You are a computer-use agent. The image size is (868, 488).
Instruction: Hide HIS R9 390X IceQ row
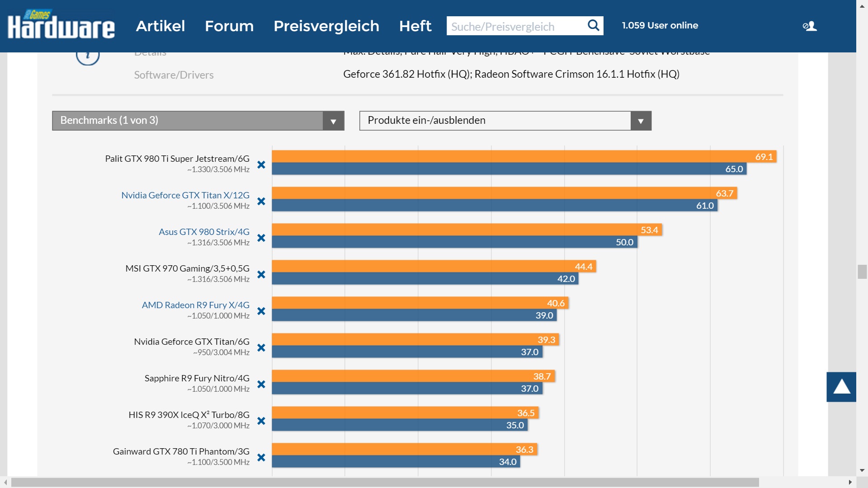point(261,421)
